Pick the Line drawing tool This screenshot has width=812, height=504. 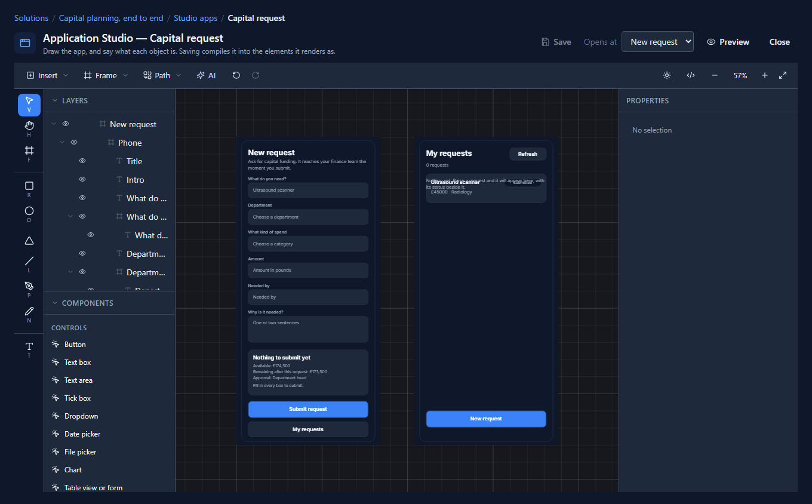[29, 265]
